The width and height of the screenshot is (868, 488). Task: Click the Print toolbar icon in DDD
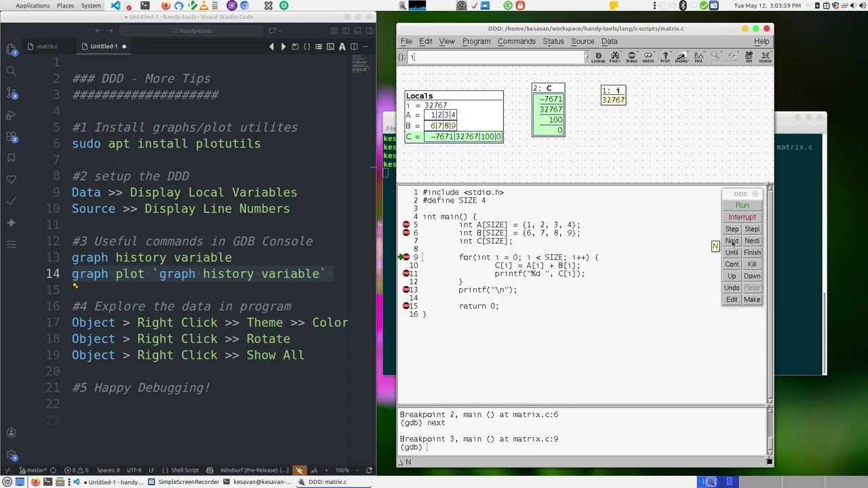665,58
